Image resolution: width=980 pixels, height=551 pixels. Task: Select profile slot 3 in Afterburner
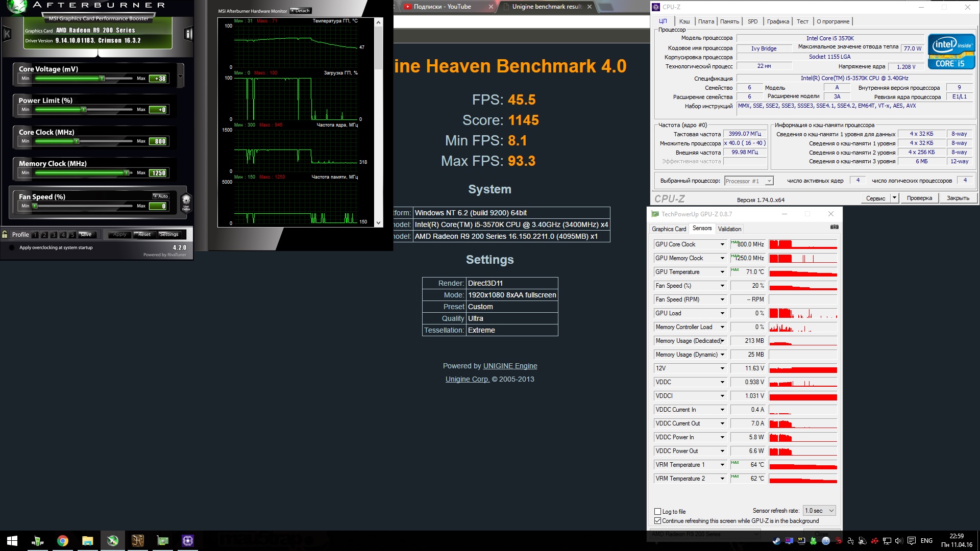tap(54, 235)
